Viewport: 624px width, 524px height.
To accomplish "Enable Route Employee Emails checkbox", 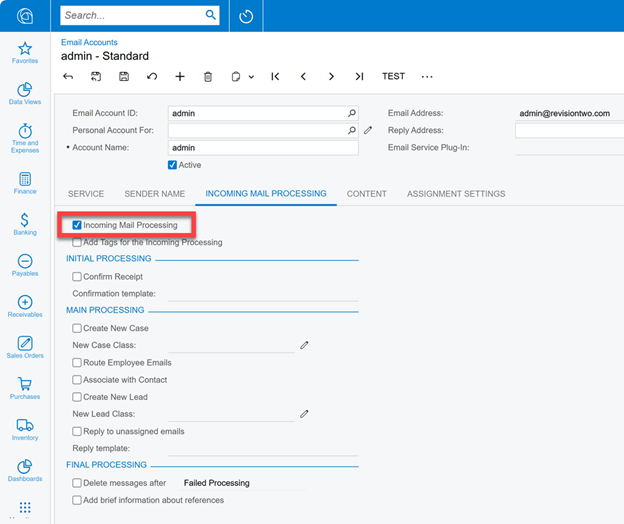I will tap(77, 362).
